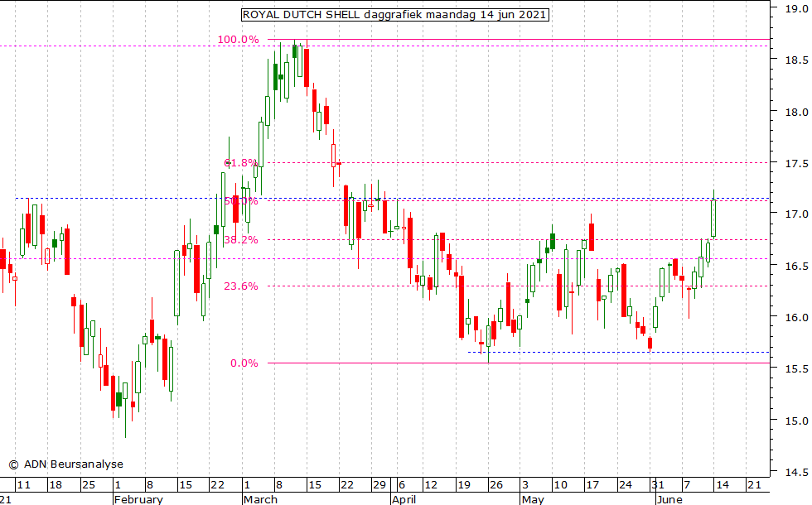812x505 pixels.
Task: Click the 16.5 price axis label
Action: point(796,266)
